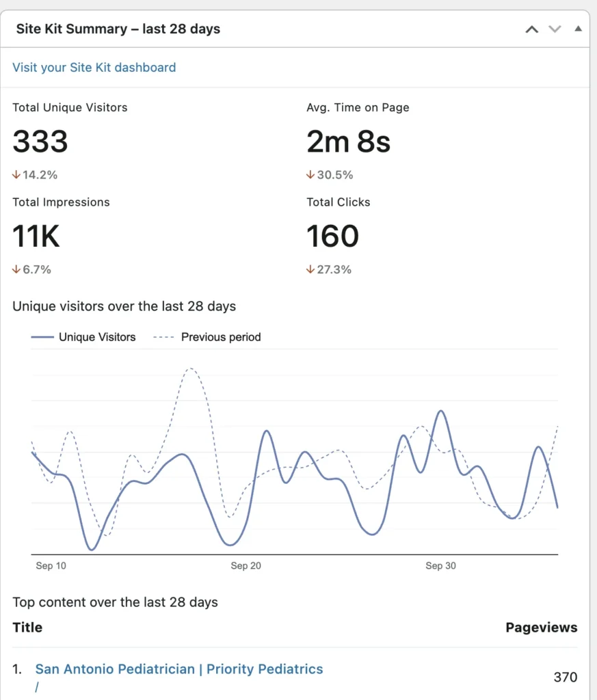Open the slash page path under San Antonio Pediatrician
Viewport: 597px width, 700px height.
pos(37,688)
